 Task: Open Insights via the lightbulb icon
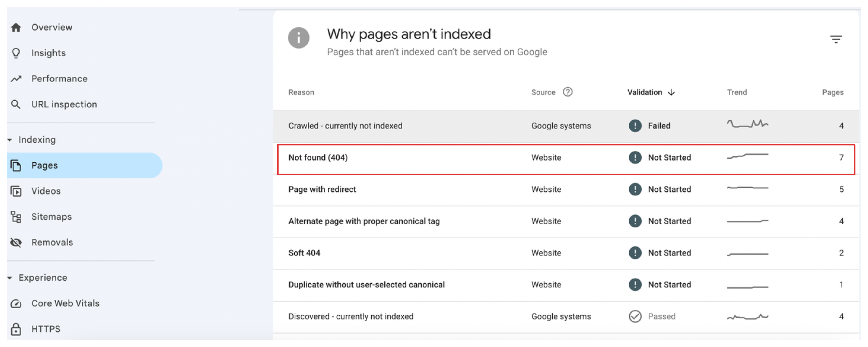(16, 53)
